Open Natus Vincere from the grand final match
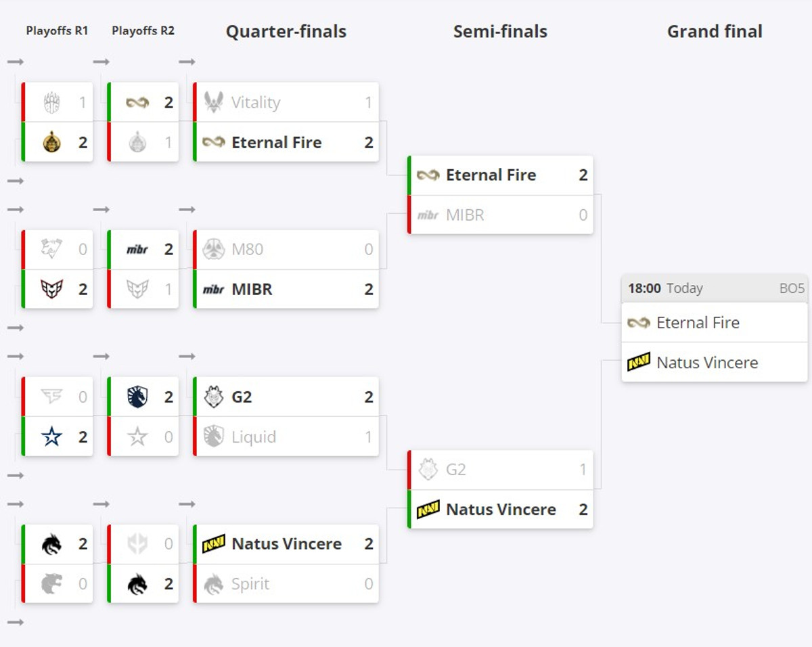 point(707,363)
